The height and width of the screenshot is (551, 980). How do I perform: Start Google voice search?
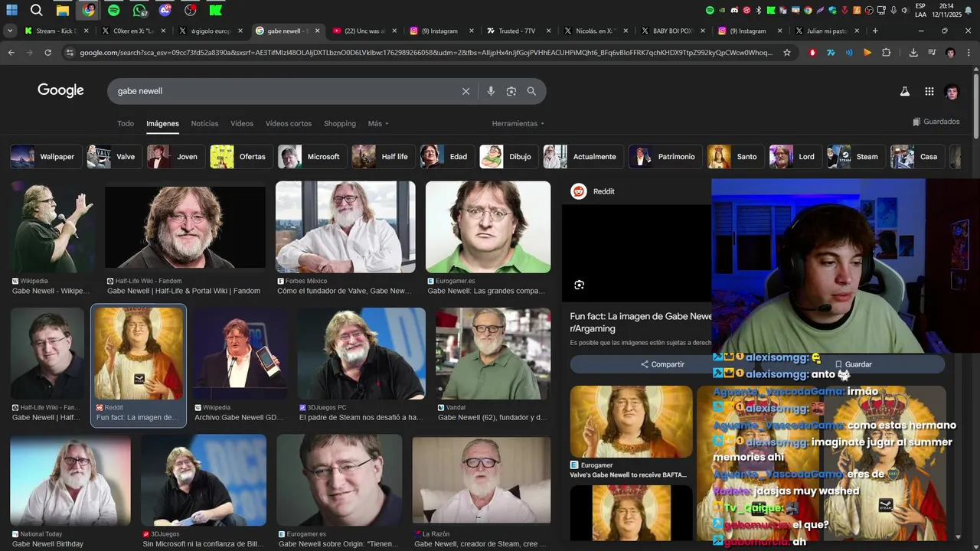click(x=491, y=91)
